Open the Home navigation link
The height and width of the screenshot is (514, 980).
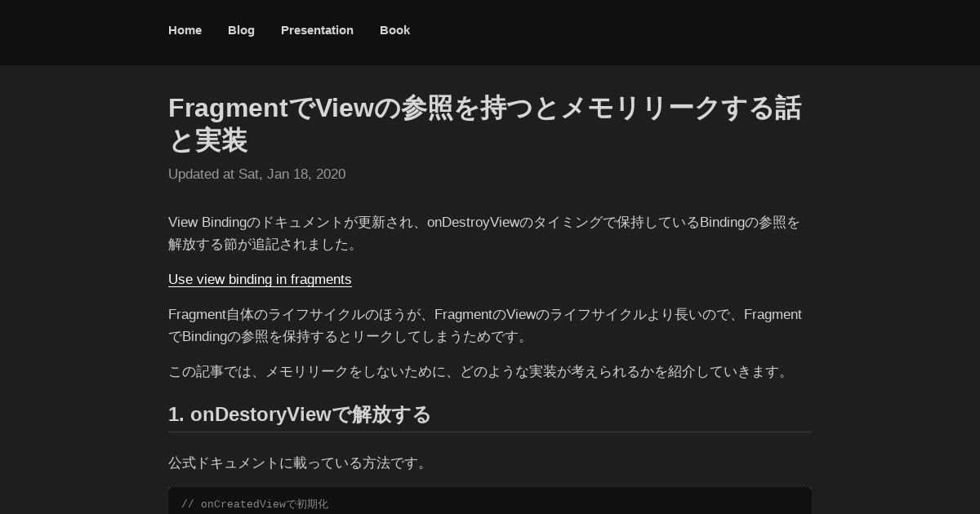[x=185, y=30]
